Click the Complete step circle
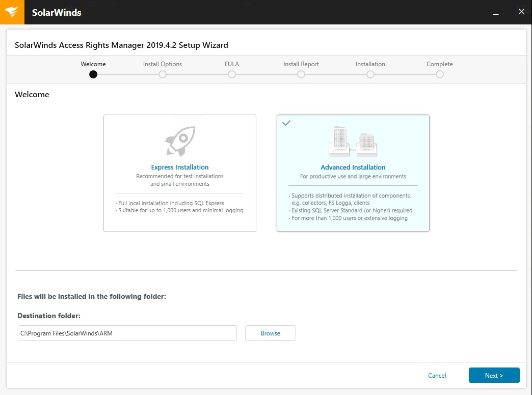This screenshot has width=532, height=395. click(x=440, y=74)
